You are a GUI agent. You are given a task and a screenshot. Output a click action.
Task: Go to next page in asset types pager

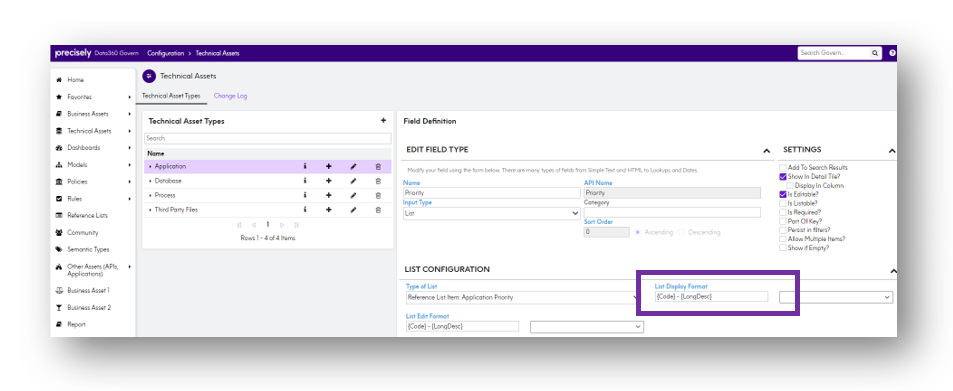click(282, 225)
